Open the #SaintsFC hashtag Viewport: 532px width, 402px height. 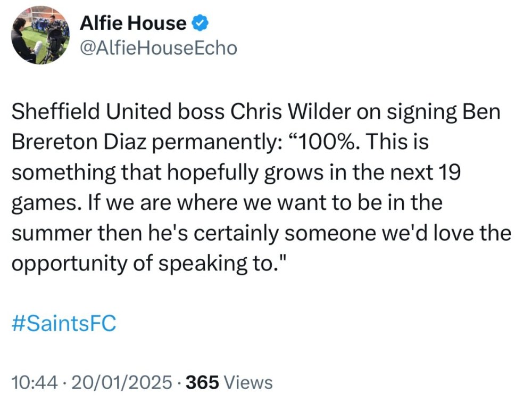click(63, 324)
